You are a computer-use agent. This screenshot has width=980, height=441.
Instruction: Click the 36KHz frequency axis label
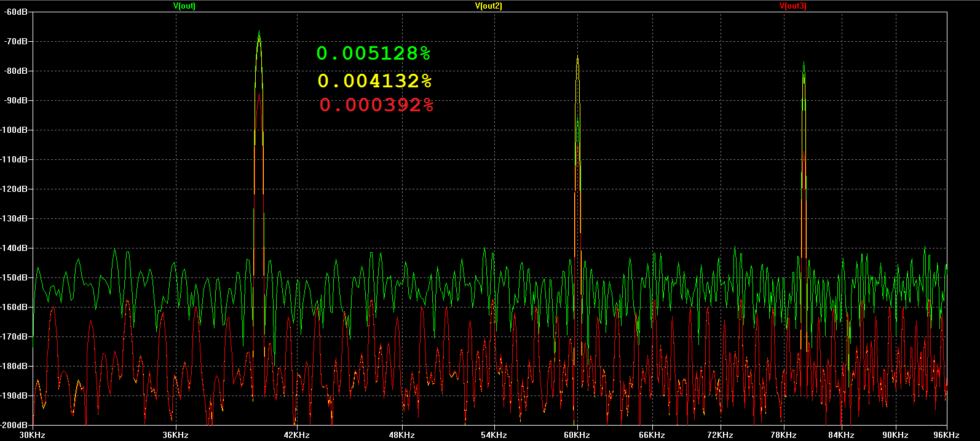click(x=176, y=435)
